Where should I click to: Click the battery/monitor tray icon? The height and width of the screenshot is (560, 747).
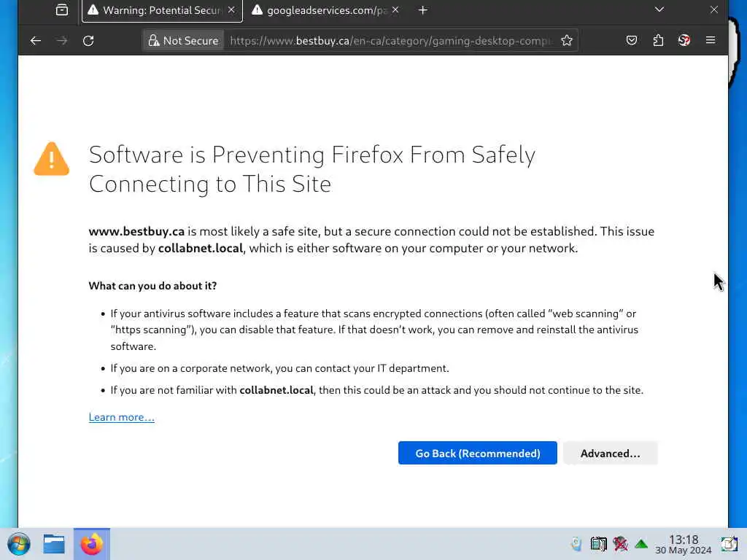[598, 544]
